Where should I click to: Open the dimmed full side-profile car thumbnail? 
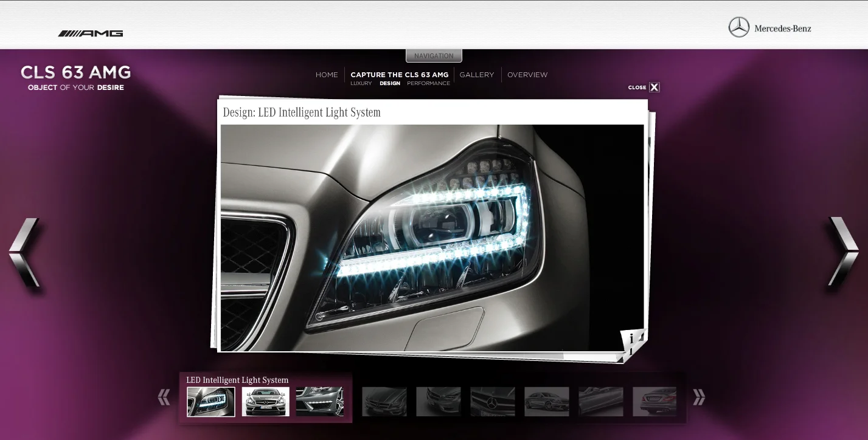(547, 402)
